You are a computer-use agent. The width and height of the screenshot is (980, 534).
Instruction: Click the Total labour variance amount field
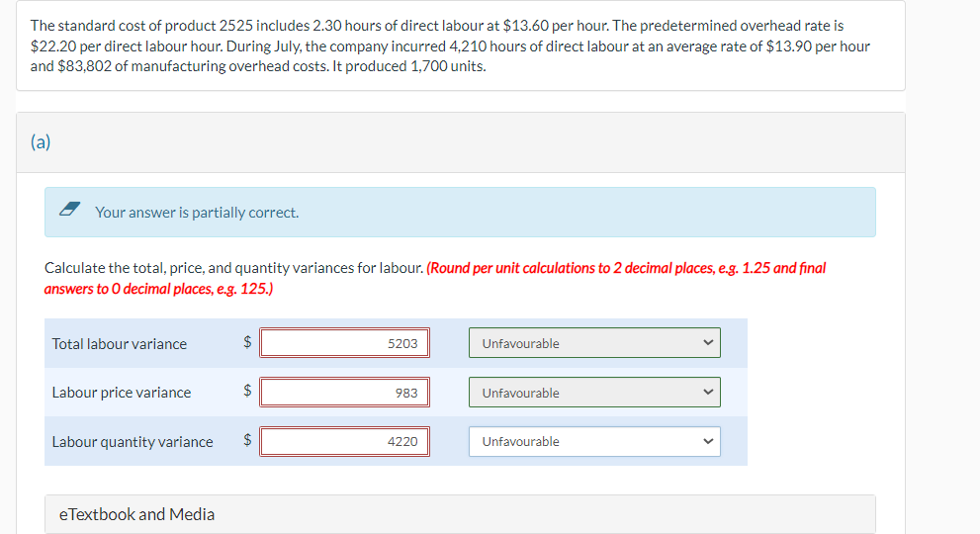coord(344,343)
